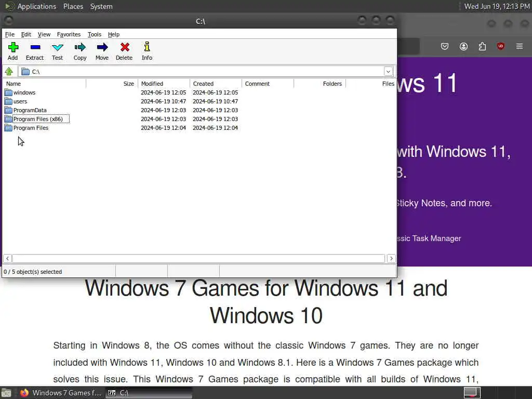
Task: Click the windows folder icon
Action: click(8, 92)
